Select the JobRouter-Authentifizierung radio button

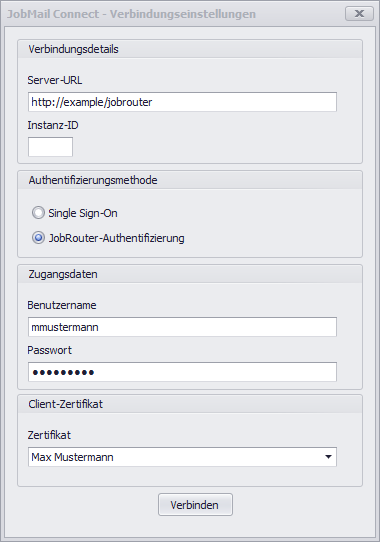point(38,238)
